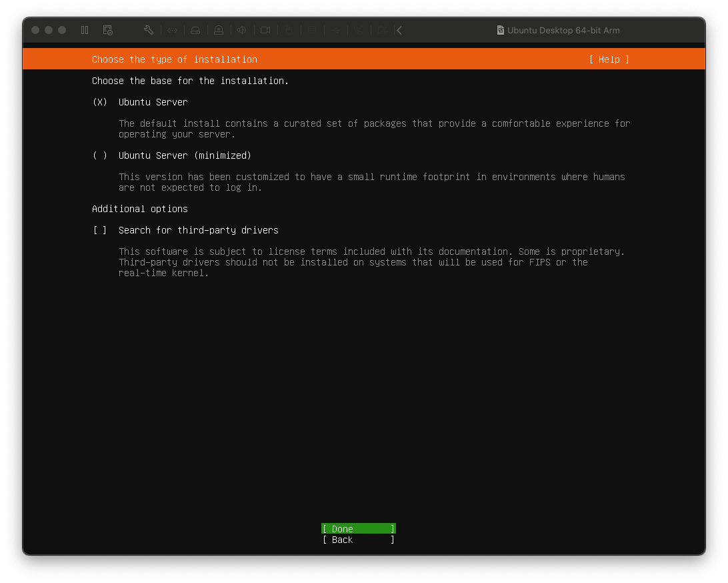This screenshot has height=583, width=728.
Task: Click the dimmed stacked-disk device icon
Action: pos(312,30)
